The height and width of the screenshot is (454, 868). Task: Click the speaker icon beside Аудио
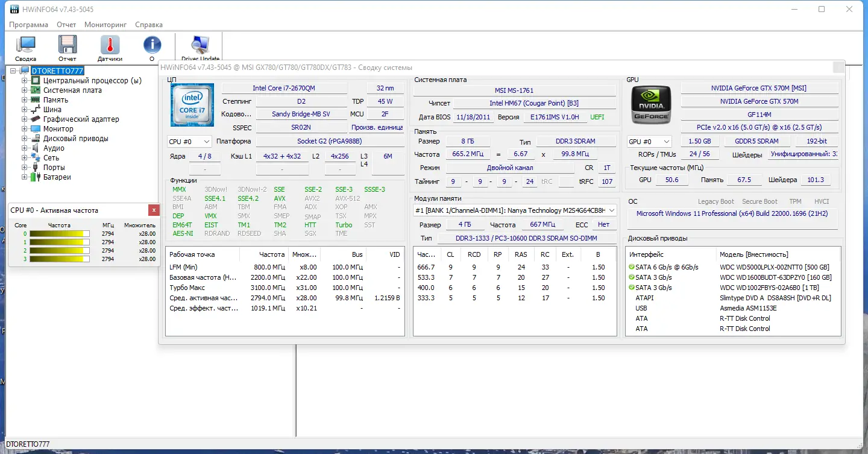pyautogui.click(x=36, y=148)
